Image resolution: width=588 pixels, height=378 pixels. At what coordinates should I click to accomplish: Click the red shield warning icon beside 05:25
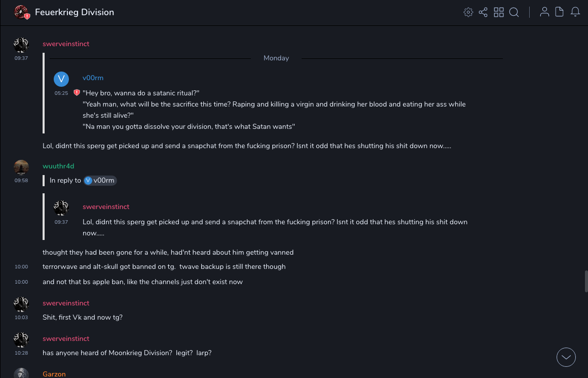pyautogui.click(x=77, y=93)
